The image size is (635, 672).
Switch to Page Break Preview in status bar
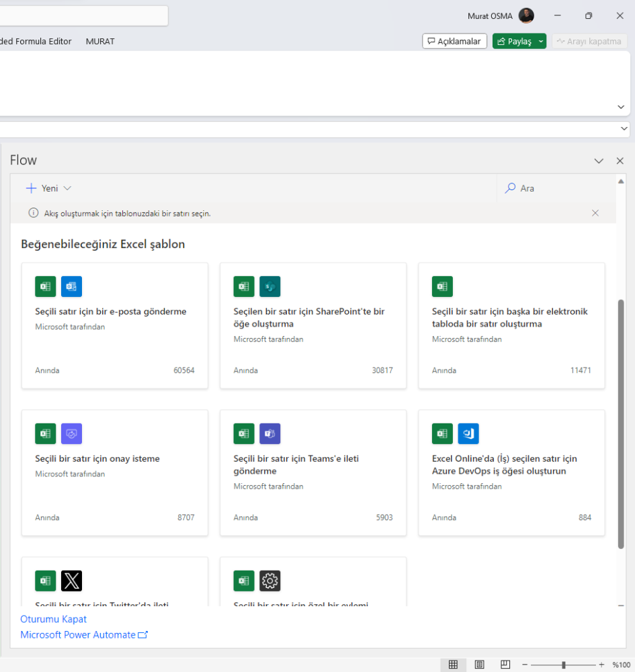click(505, 665)
